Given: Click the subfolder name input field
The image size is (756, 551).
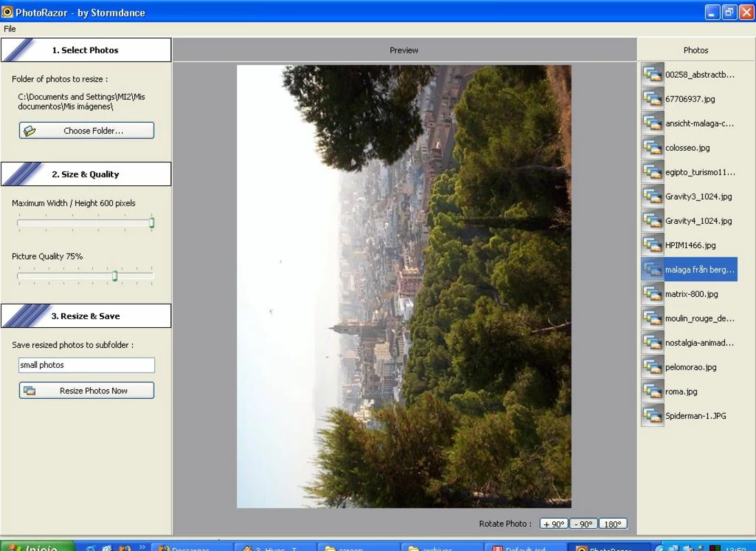Looking at the screenshot, I should pyautogui.click(x=87, y=365).
